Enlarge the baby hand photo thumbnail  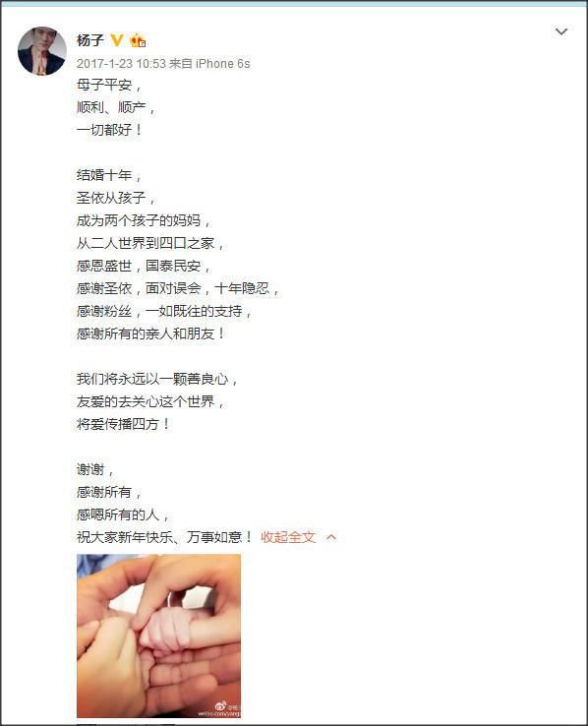[x=158, y=635]
